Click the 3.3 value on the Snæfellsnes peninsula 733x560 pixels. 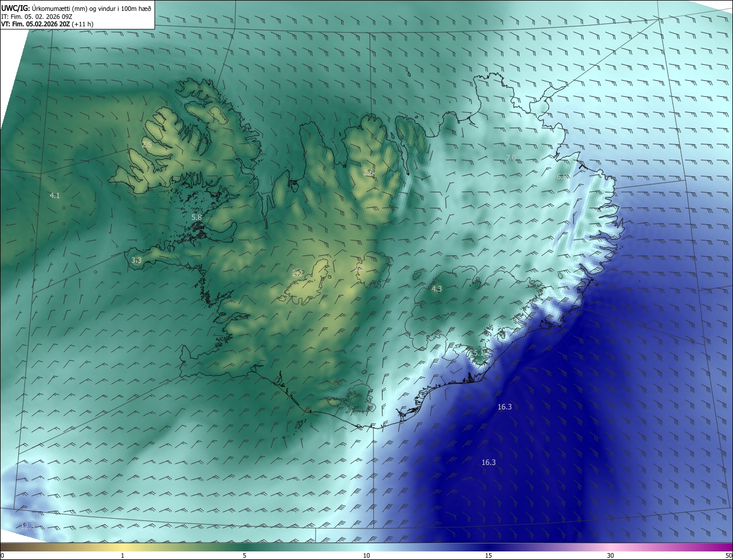click(136, 260)
